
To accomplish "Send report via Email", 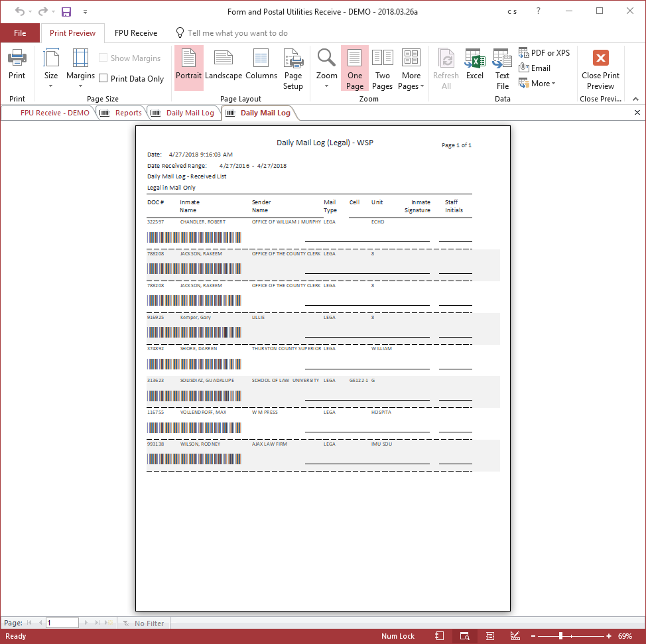I will (x=535, y=68).
